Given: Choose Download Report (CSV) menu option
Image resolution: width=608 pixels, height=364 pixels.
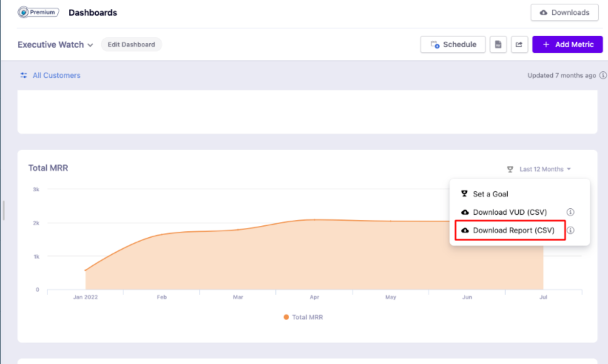Looking at the screenshot, I should [513, 230].
